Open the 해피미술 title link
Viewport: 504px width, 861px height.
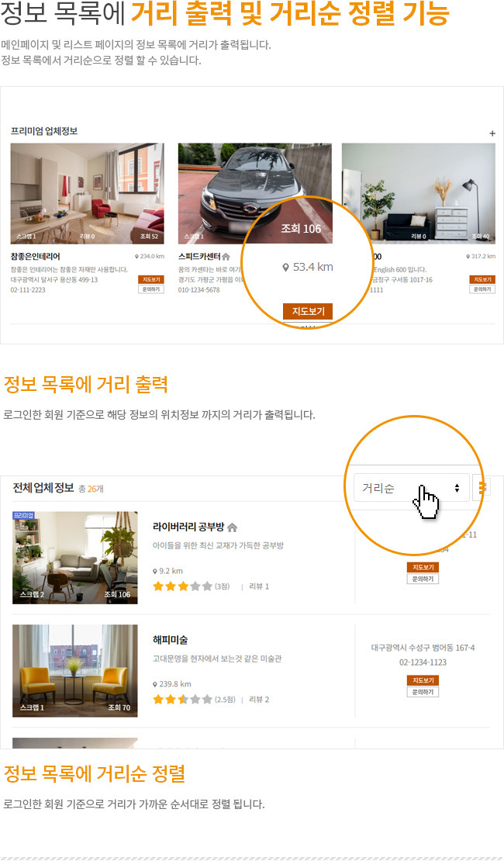click(x=171, y=640)
